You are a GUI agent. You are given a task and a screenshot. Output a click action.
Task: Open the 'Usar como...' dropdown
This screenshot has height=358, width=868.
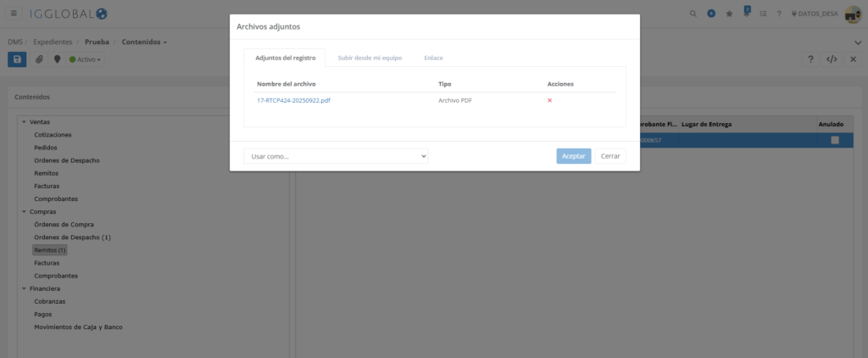click(x=336, y=156)
